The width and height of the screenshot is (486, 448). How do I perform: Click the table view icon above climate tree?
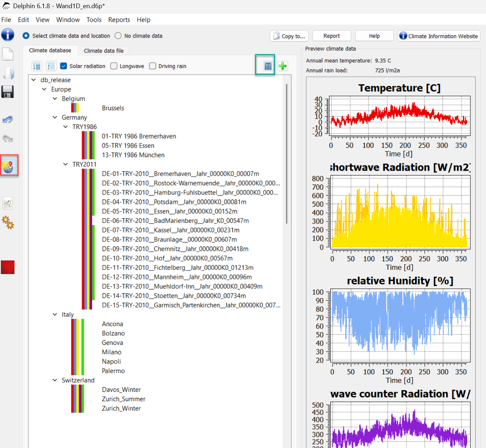(268, 66)
